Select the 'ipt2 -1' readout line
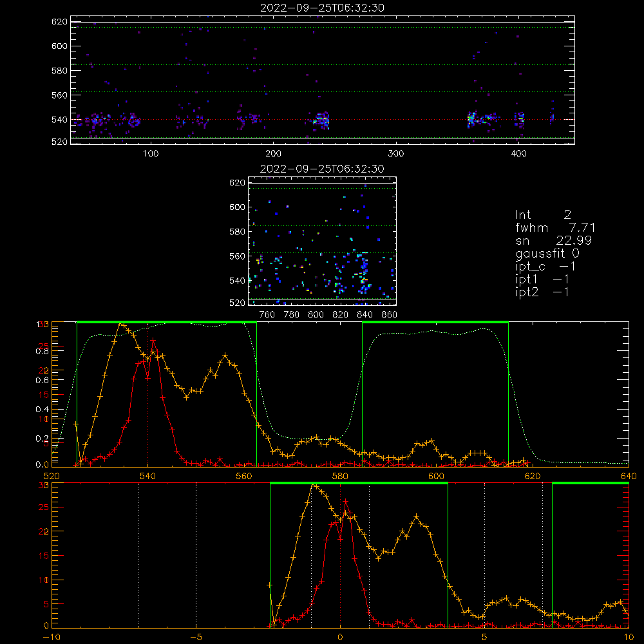Screen dimensions: 644x644 [542, 292]
